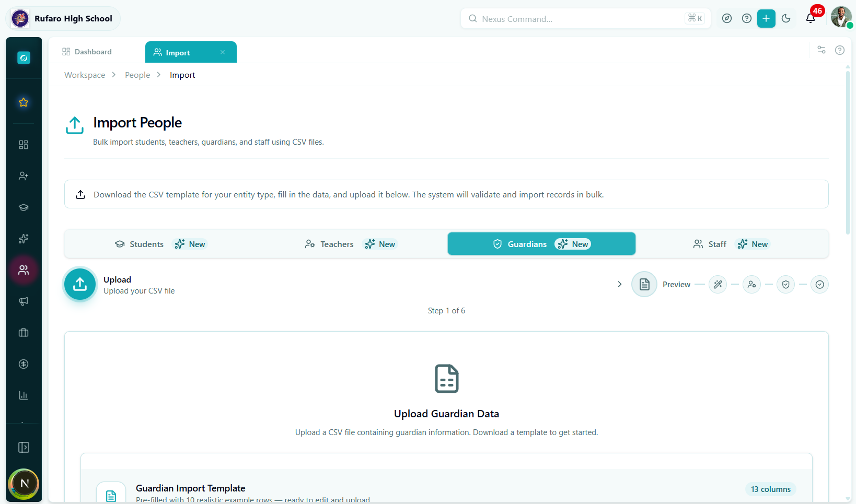Click the Guardian Import Template title
This screenshot has width=856, height=504.
tap(191, 488)
